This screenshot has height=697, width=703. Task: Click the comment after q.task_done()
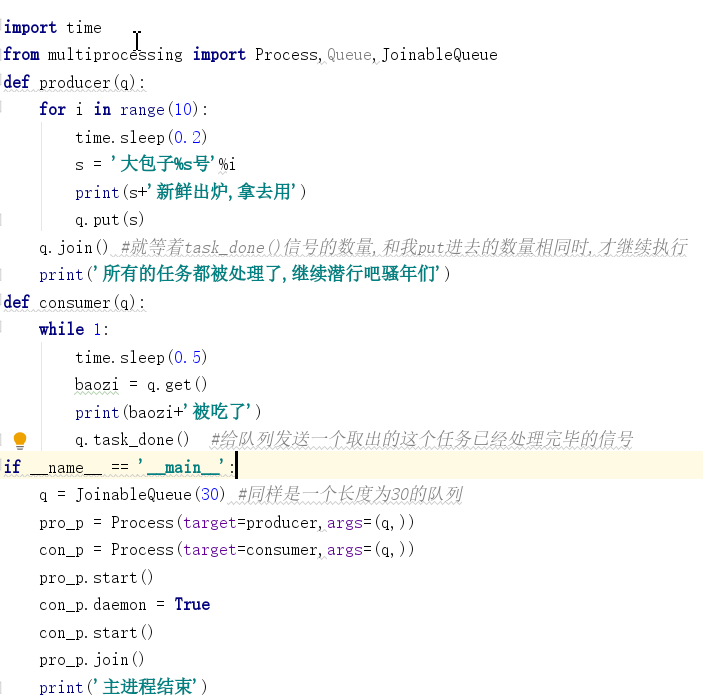(x=421, y=440)
